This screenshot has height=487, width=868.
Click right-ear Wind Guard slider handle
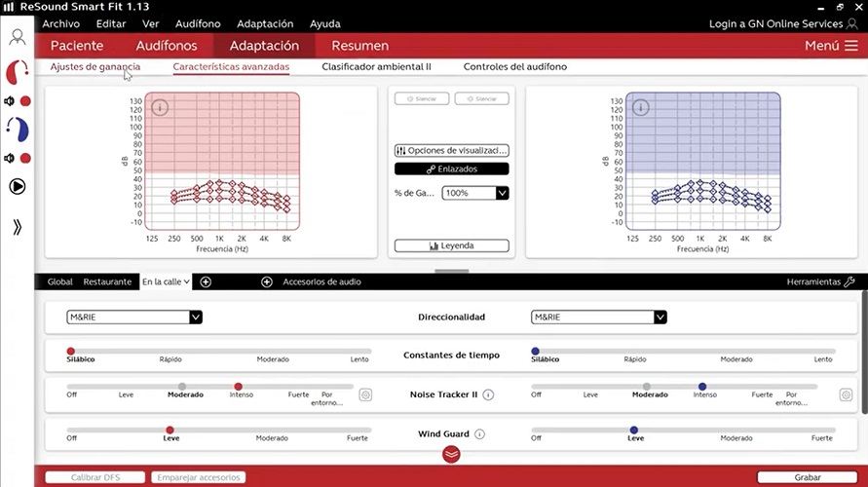pos(170,430)
